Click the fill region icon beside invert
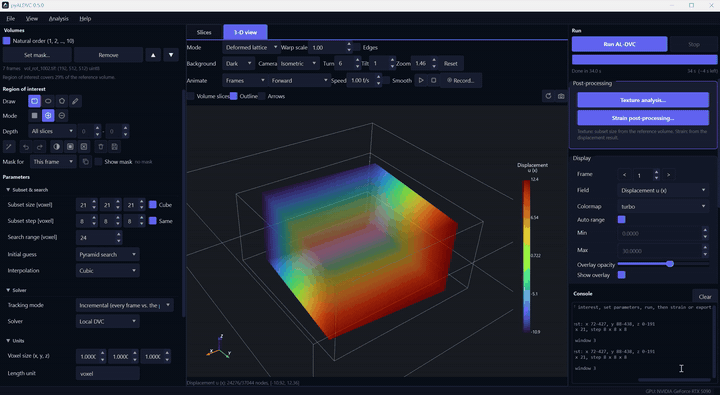This screenshot has height=395, width=720. click(x=70, y=147)
